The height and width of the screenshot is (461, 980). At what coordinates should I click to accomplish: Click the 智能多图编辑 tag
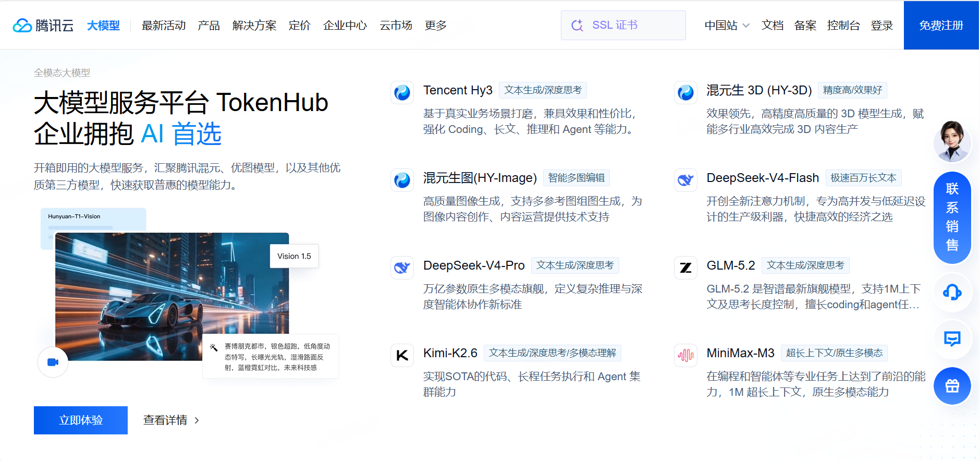pos(577,178)
